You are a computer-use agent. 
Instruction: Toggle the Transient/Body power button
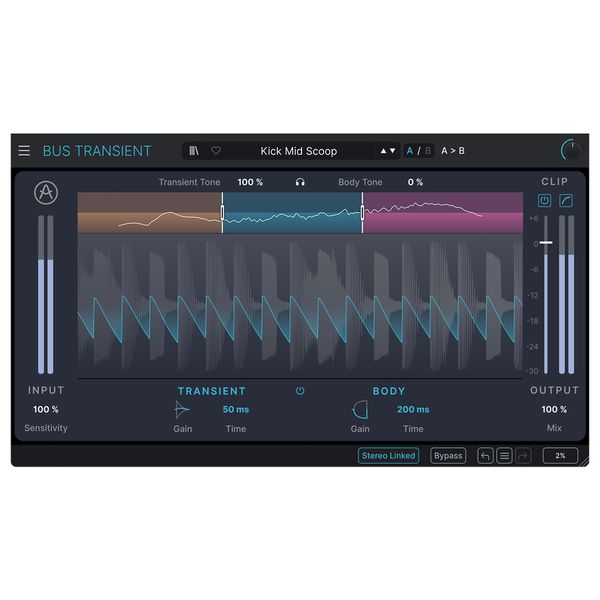coord(300,391)
